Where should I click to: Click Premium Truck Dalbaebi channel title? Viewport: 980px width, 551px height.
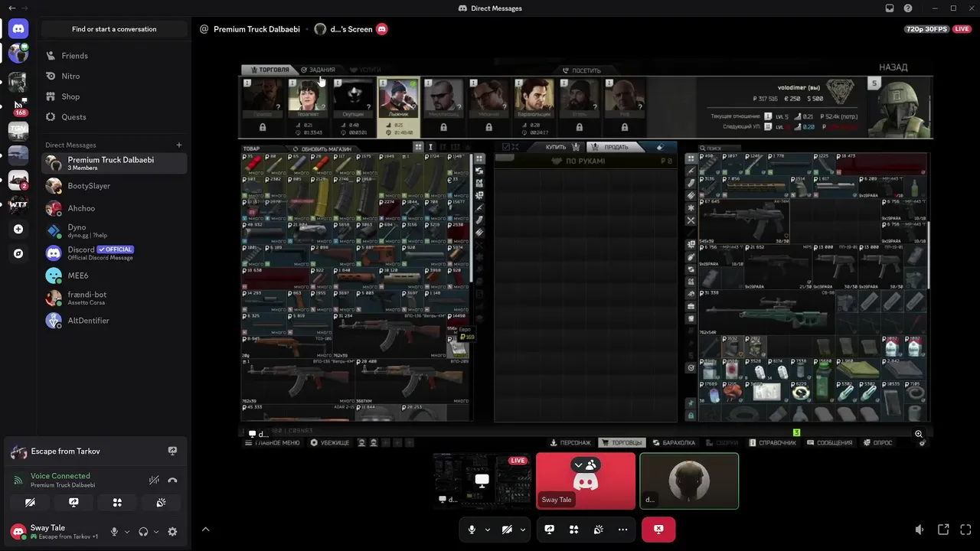tap(256, 29)
